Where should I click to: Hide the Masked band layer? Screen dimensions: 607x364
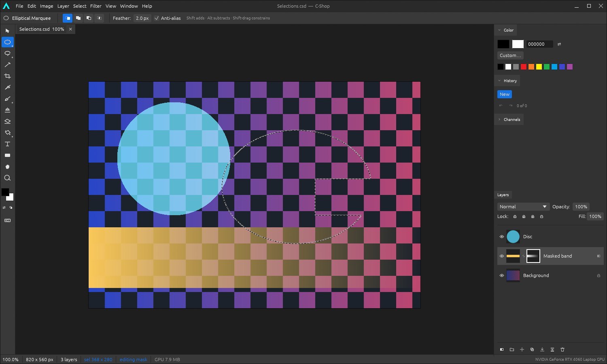click(502, 256)
